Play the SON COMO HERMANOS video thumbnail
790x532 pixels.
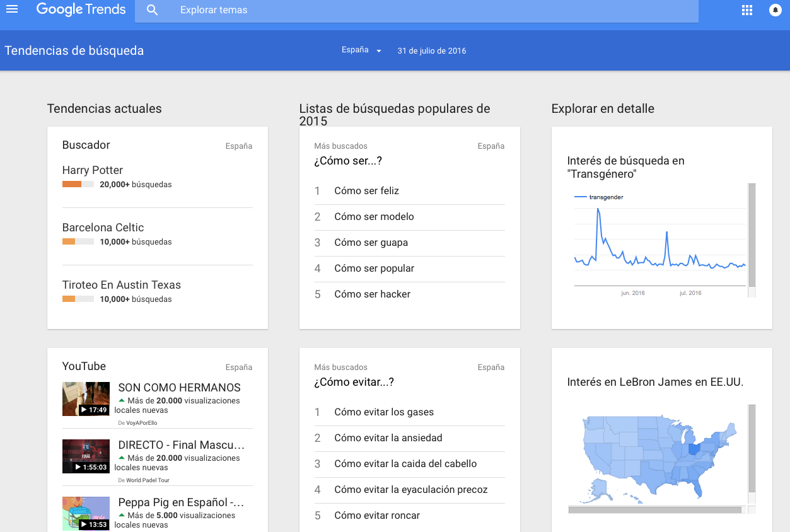pyautogui.click(x=86, y=399)
